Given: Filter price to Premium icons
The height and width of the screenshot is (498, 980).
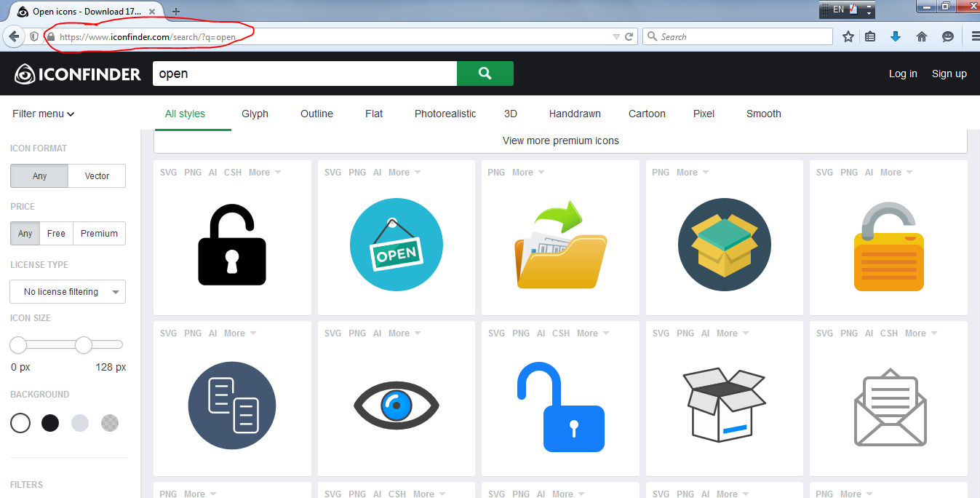Looking at the screenshot, I should 99,234.
